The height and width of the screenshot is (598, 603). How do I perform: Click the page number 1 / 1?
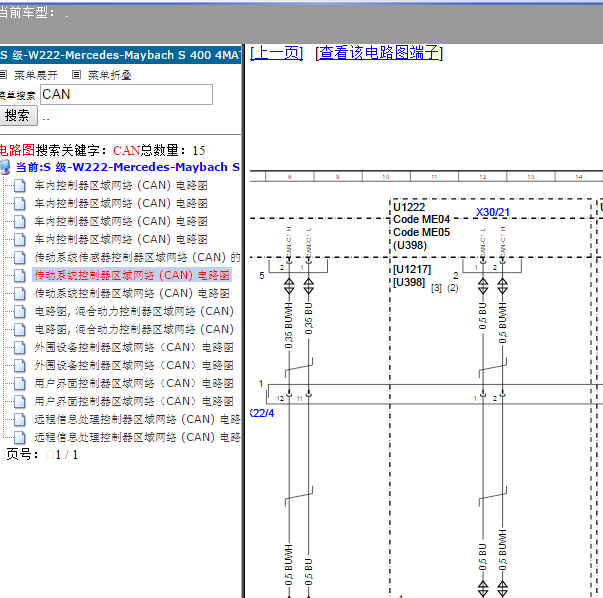pyautogui.click(x=67, y=455)
